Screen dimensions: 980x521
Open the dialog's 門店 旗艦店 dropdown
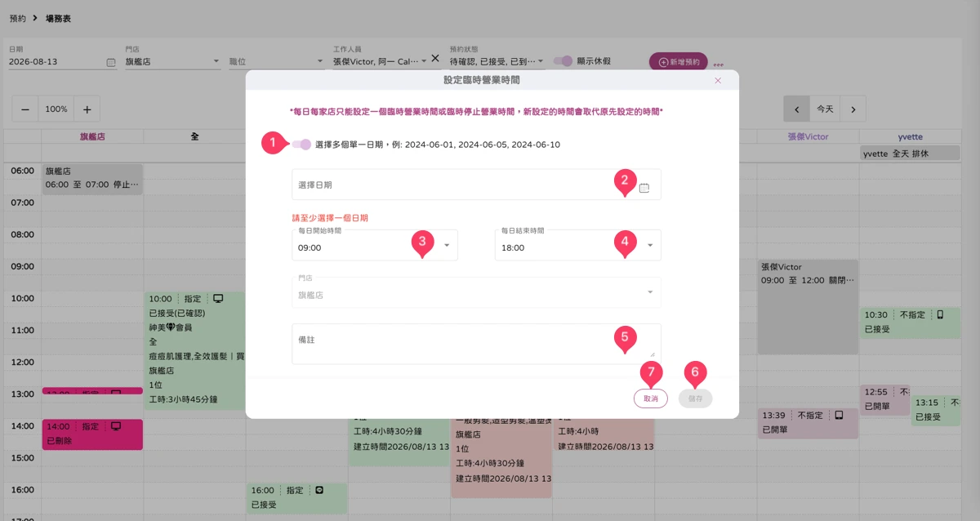tap(476, 292)
